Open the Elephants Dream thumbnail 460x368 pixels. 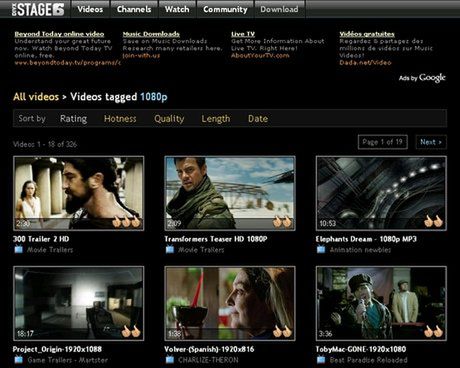coord(381,193)
